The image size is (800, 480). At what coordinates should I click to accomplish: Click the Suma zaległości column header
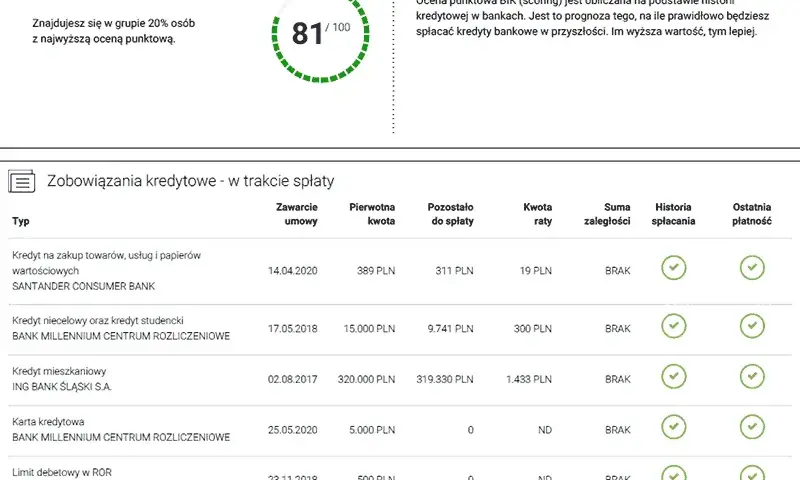click(x=607, y=214)
